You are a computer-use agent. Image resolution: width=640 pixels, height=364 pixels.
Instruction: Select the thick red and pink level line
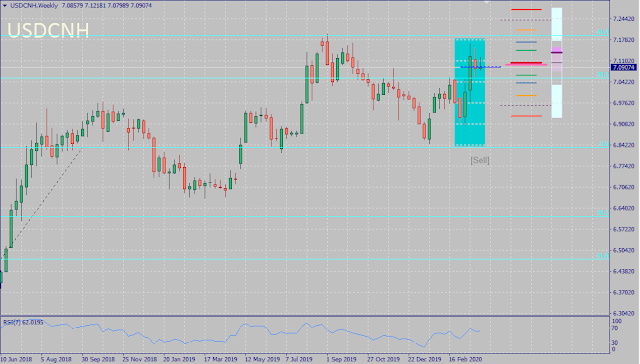[x=526, y=64]
